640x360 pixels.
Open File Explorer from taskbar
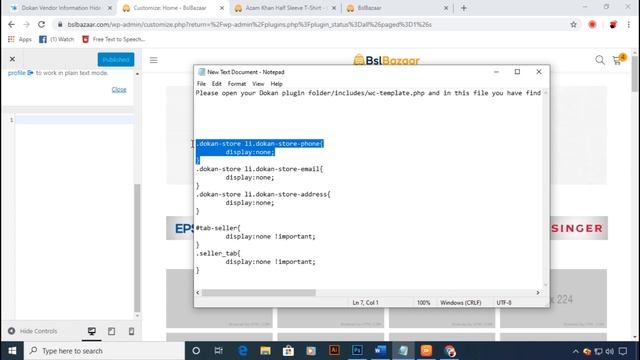coord(265,351)
